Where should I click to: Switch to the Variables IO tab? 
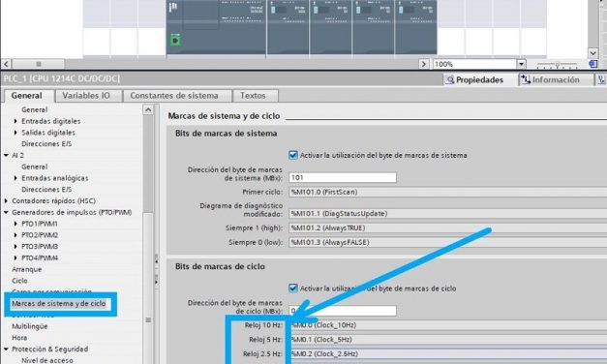86,96
